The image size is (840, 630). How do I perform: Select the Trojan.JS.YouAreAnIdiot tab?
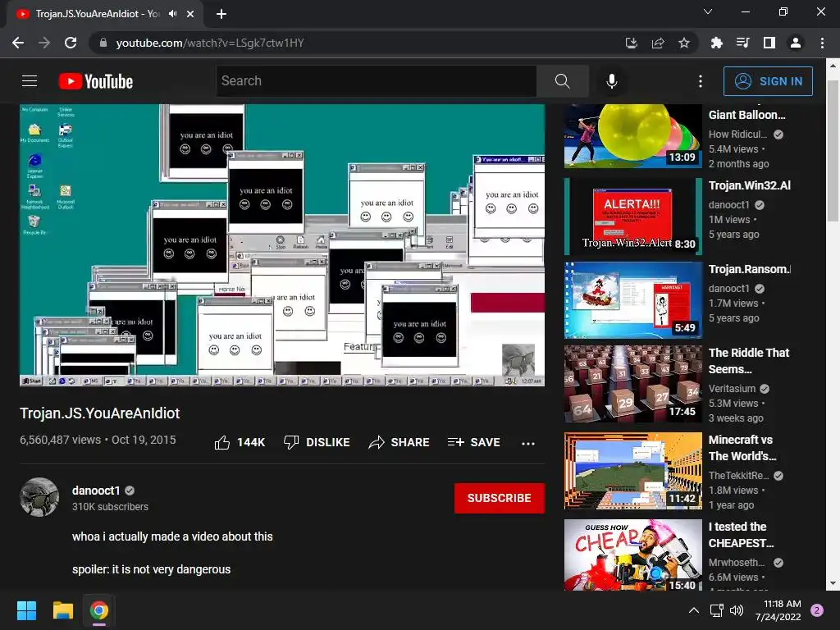104,14
